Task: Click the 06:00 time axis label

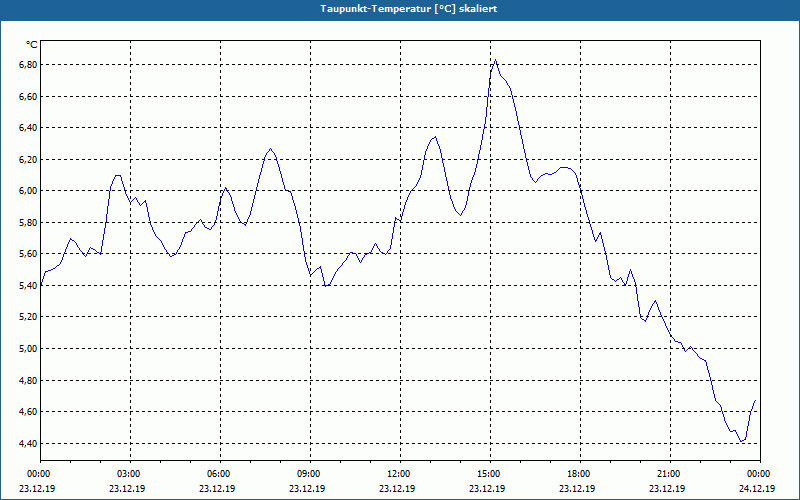Action: coord(220,474)
